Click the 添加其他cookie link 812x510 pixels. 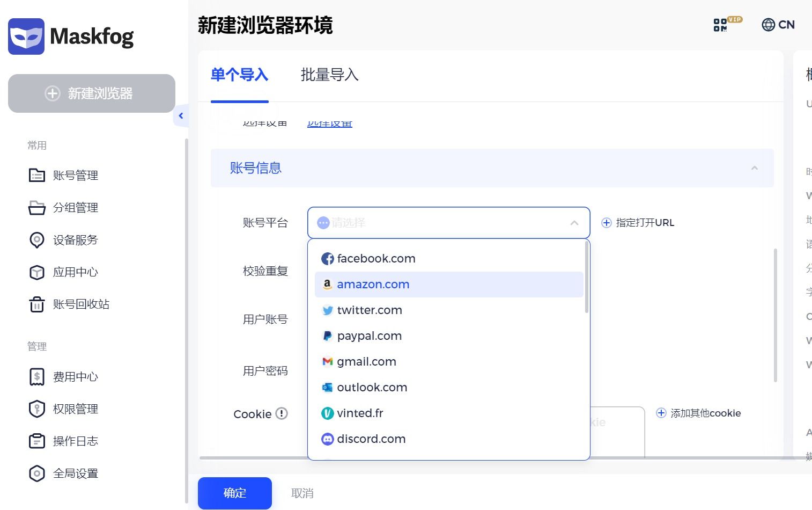pyautogui.click(x=705, y=413)
